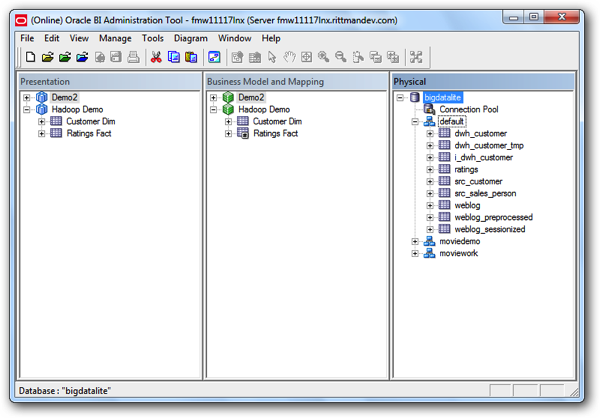The image size is (600, 418).
Task: Click the Presentation pane header
Action: coord(110,82)
